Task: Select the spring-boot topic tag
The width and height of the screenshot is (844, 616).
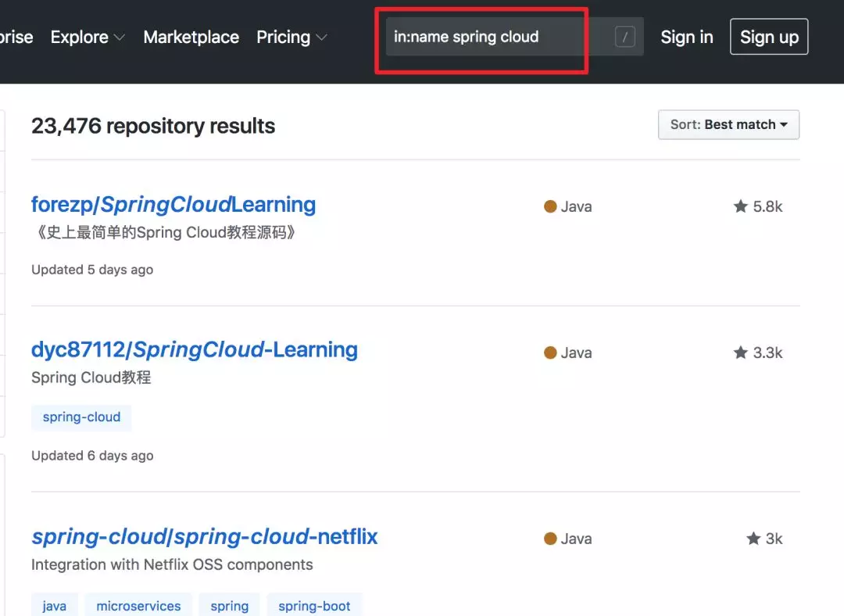Action: tap(314, 606)
